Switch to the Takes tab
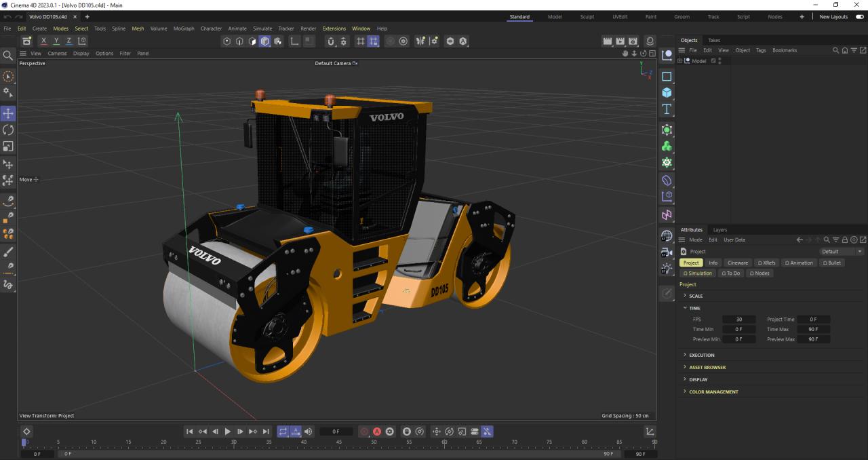The image size is (868, 460). pos(714,41)
